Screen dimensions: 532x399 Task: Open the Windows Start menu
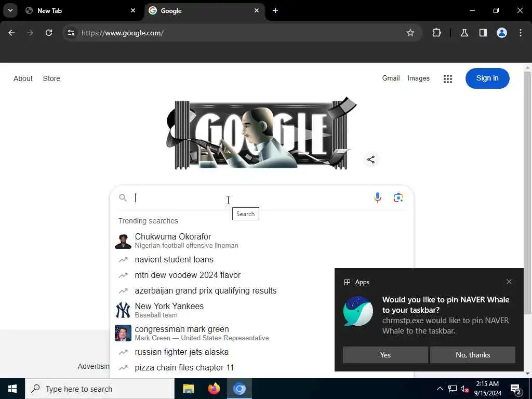coord(12,389)
